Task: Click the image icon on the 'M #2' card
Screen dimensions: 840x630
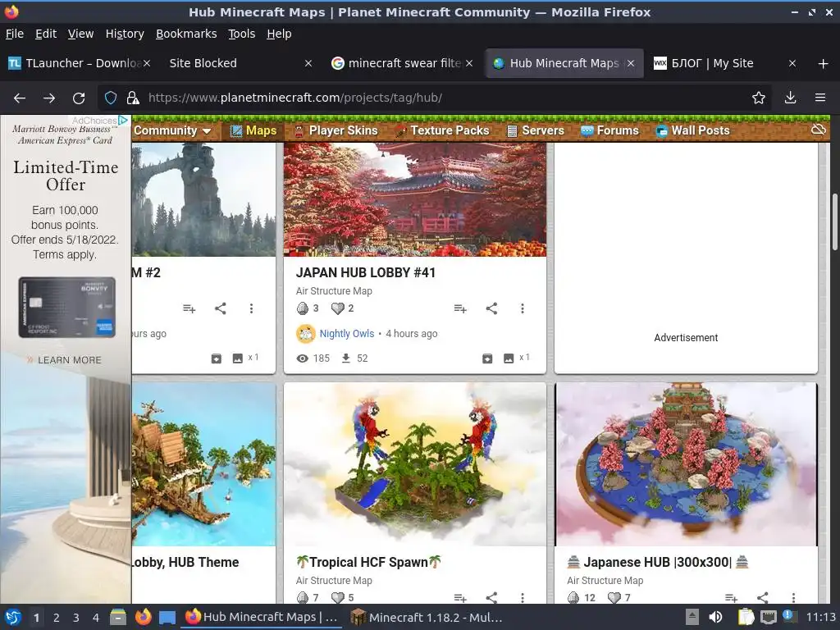Action: 237,358
